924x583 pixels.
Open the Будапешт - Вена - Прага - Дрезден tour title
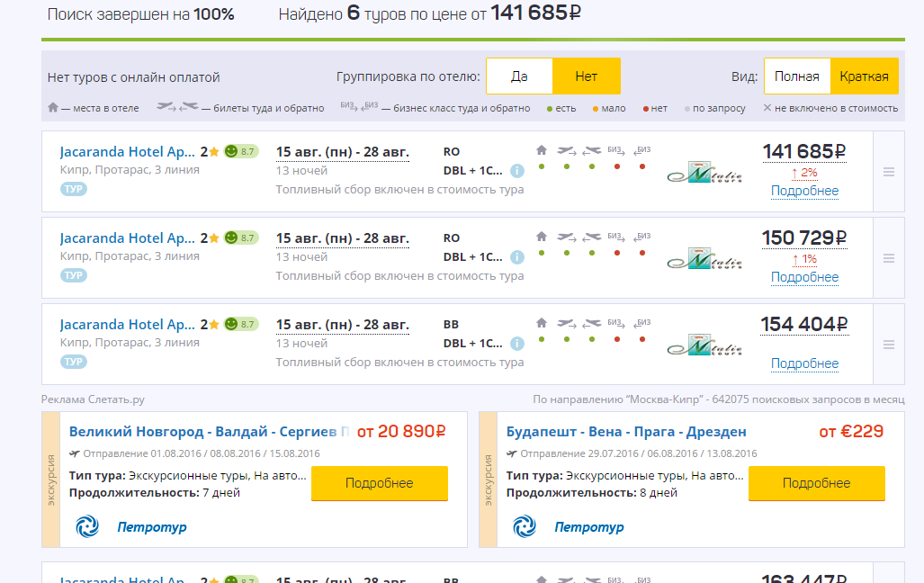click(x=626, y=432)
